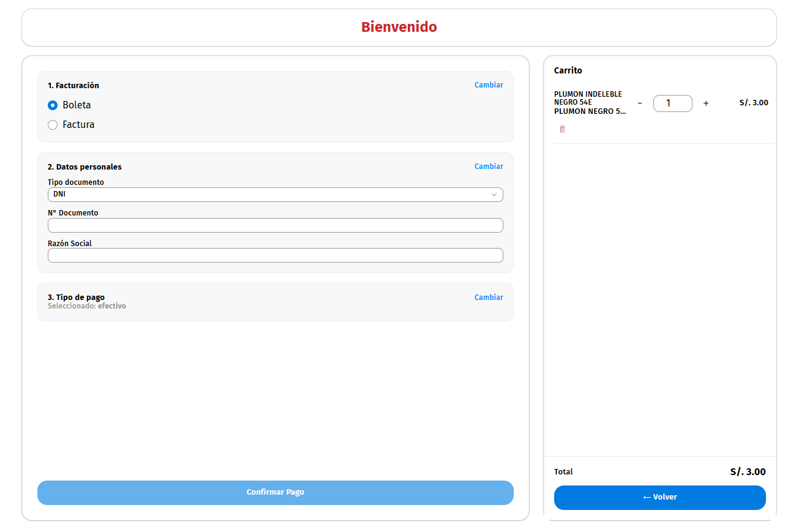The height and width of the screenshot is (532, 796).
Task: Click the Bienvenido header title
Action: pos(399,27)
